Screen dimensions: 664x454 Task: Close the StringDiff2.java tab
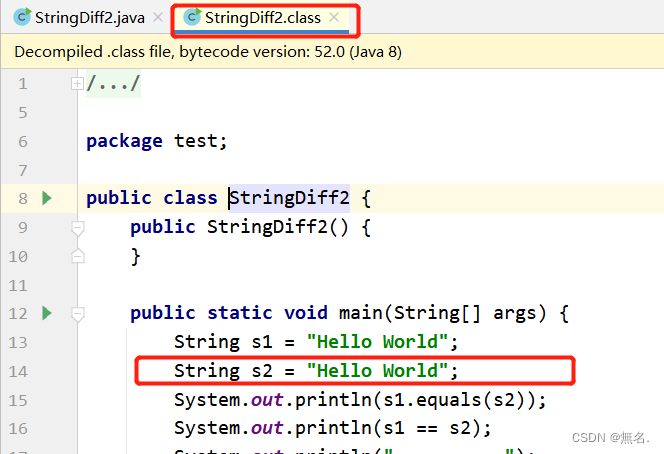coord(158,17)
